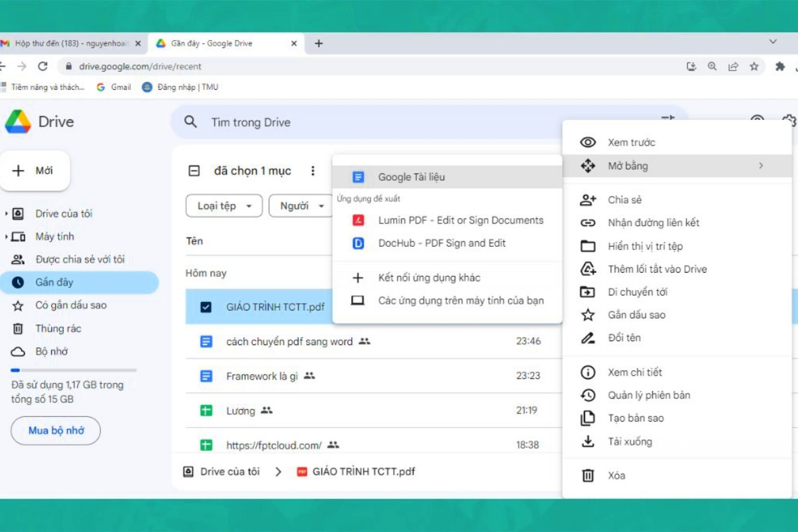Open the Gmail bookmark

pyautogui.click(x=114, y=87)
